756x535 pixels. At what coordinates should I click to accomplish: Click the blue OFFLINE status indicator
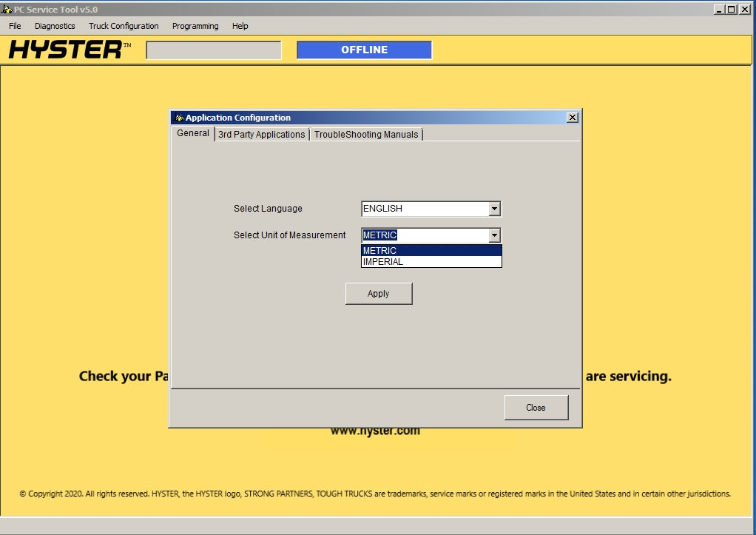click(364, 50)
